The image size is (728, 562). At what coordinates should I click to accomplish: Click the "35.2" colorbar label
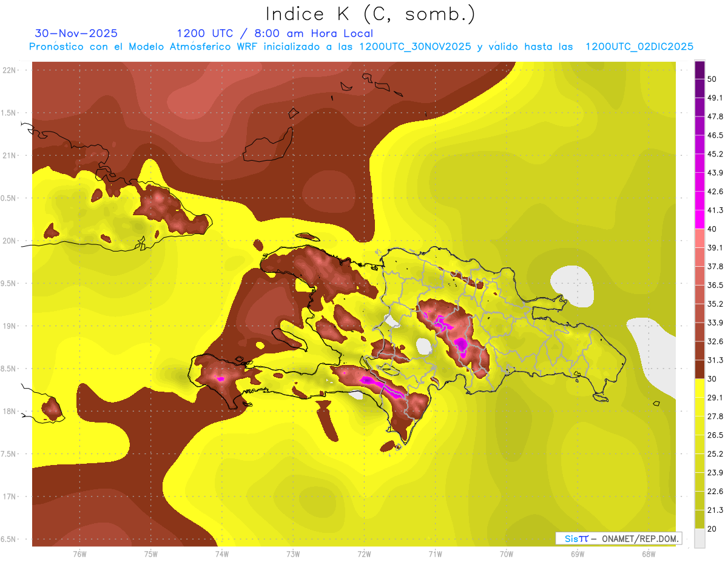click(715, 304)
